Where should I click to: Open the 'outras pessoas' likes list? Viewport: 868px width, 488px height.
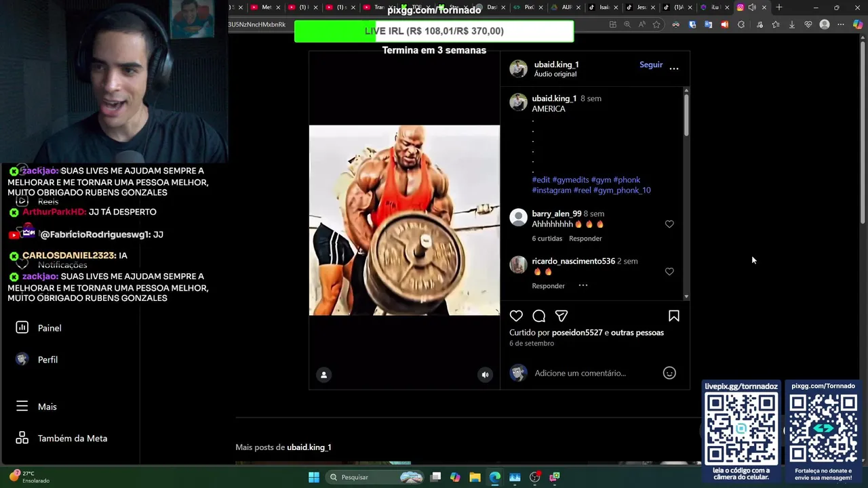coord(637,333)
